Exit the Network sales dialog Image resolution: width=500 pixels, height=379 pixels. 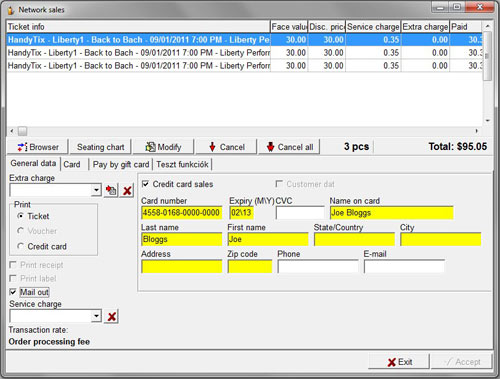pyautogui.click(x=399, y=362)
